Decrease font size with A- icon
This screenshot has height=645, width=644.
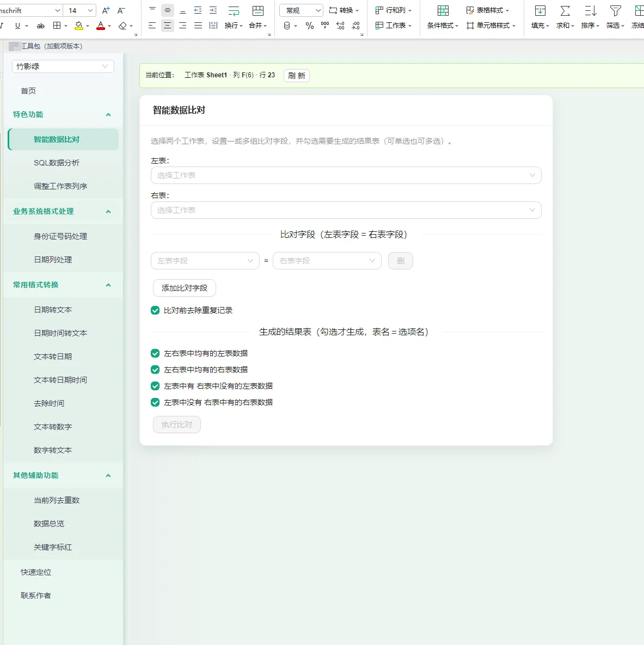tap(121, 10)
